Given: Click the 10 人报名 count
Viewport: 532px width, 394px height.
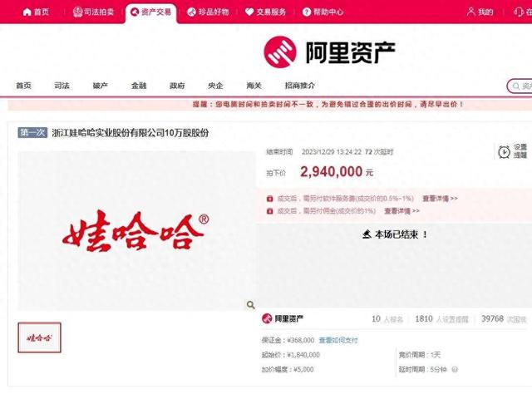Looking at the screenshot, I should click(x=387, y=319).
